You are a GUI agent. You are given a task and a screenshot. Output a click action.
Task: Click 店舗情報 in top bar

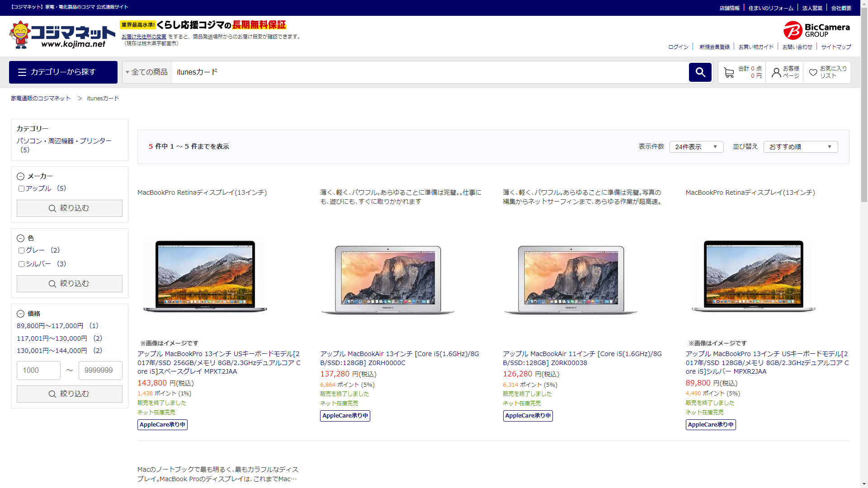pyautogui.click(x=729, y=8)
